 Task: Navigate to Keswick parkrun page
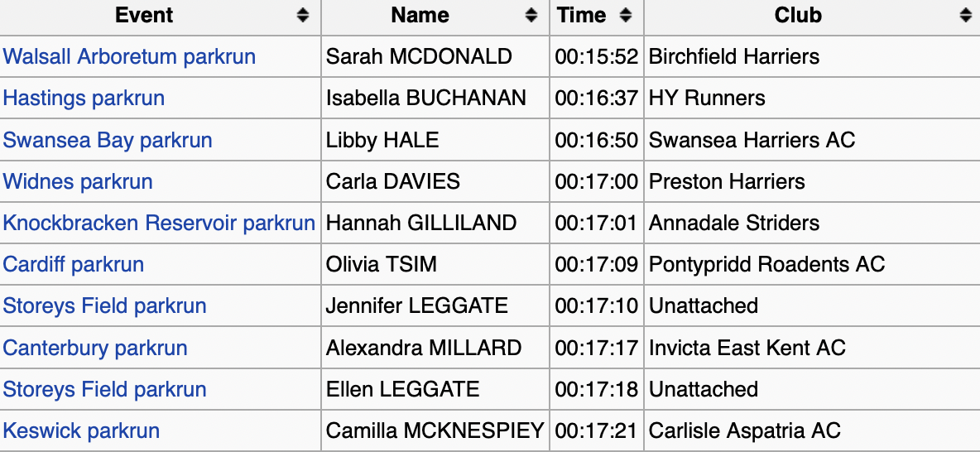(81, 431)
